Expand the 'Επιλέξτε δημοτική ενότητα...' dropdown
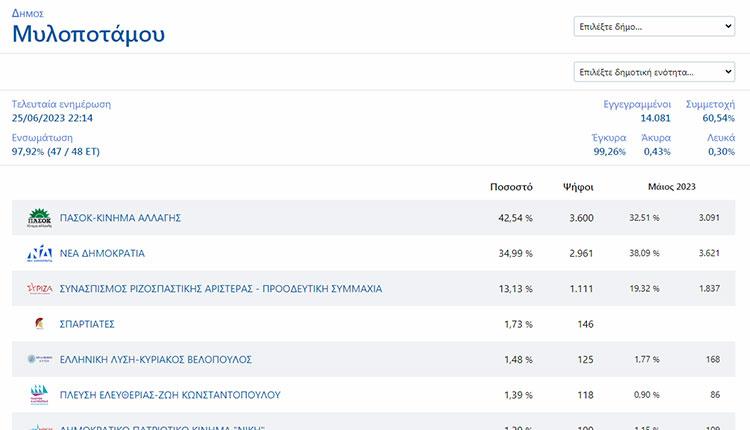The width and height of the screenshot is (750, 430). click(654, 72)
